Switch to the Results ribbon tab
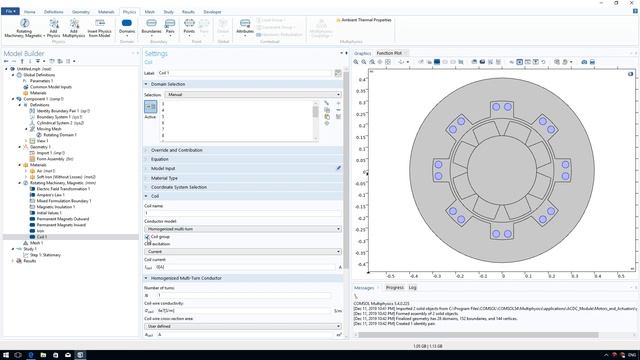640x360 pixels. click(188, 12)
